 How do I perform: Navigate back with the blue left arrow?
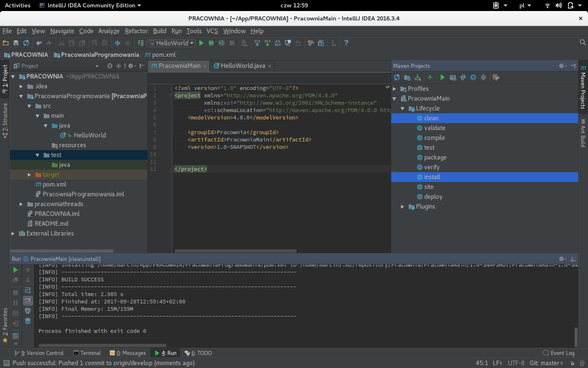118,43
